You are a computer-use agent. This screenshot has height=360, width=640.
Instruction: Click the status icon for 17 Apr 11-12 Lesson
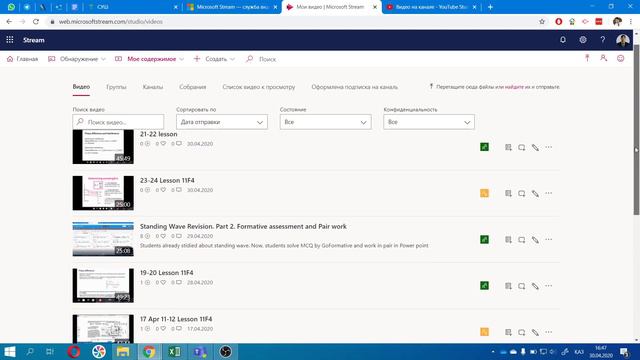point(484,332)
